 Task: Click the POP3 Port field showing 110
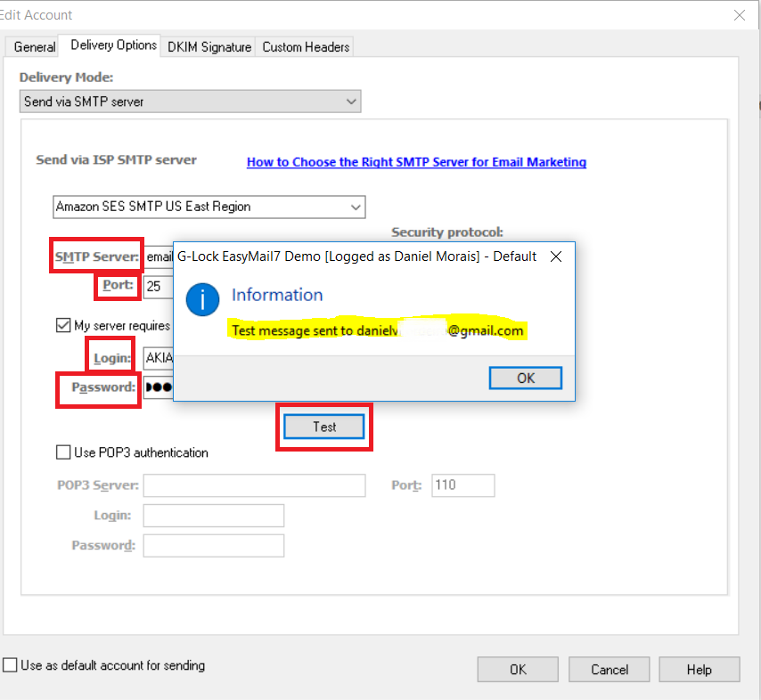click(463, 485)
